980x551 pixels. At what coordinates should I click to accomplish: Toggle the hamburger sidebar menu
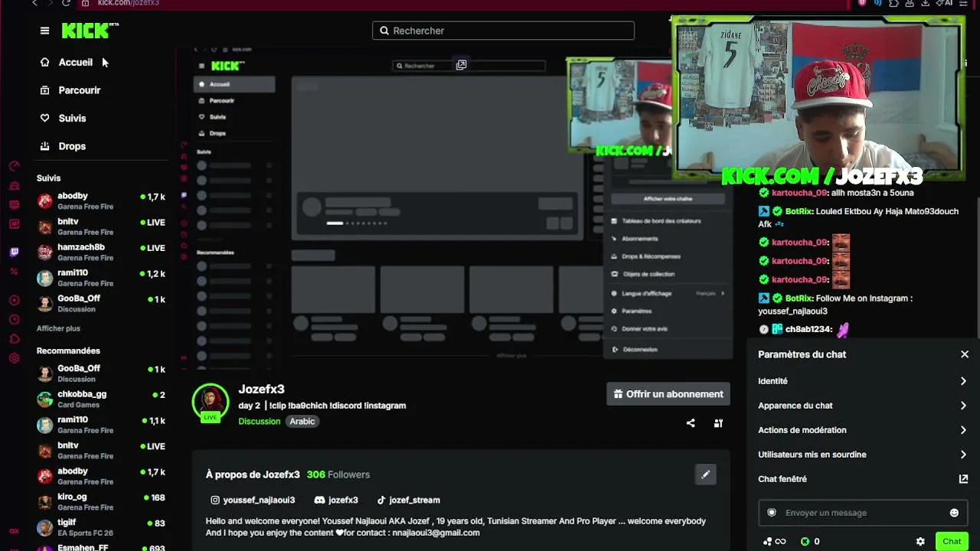point(44,31)
